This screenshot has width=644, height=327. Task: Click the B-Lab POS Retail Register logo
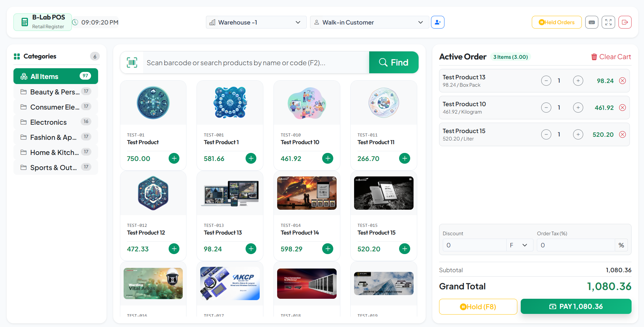[x=43, y=22]
